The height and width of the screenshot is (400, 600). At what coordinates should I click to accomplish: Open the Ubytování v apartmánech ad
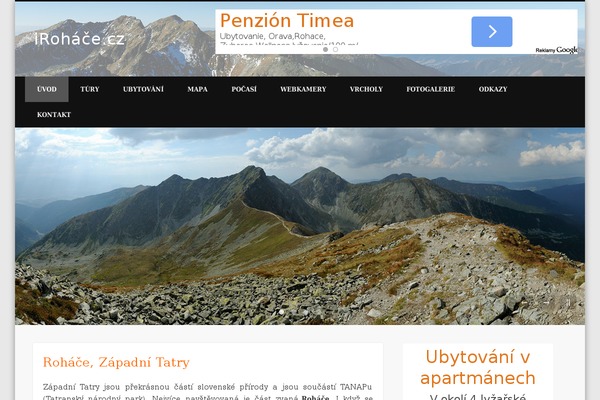pos(478,367)
